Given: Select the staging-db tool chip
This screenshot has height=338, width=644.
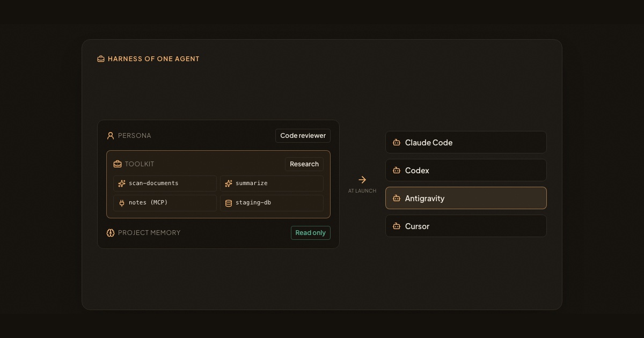Looking at the screenshot, I should [x=272, y=203].
